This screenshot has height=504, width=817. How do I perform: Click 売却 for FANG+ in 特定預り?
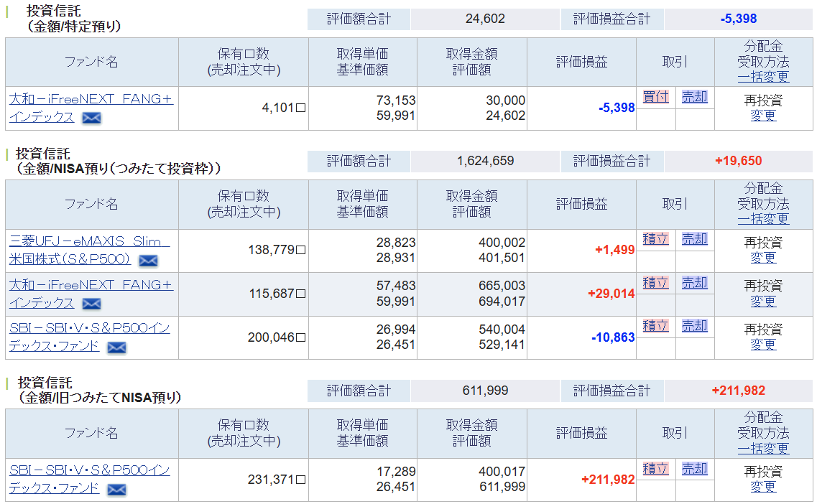695,97
